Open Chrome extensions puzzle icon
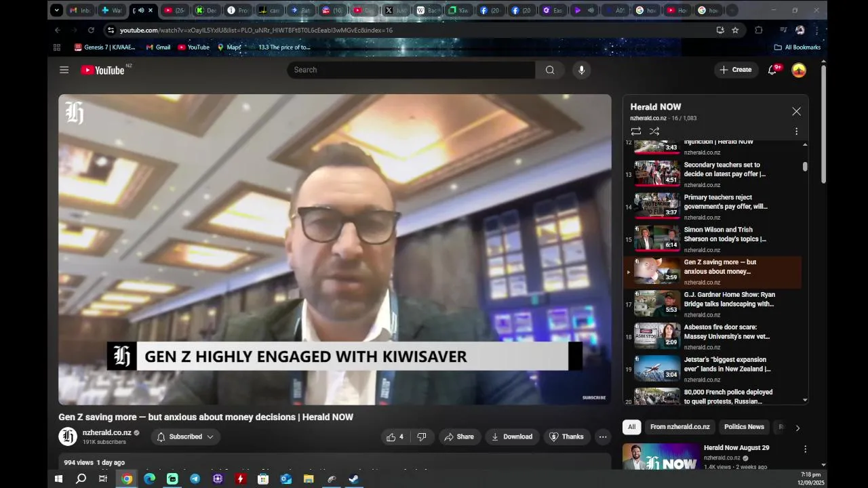This screenshot has width=868, height=488. pos(759,30)
